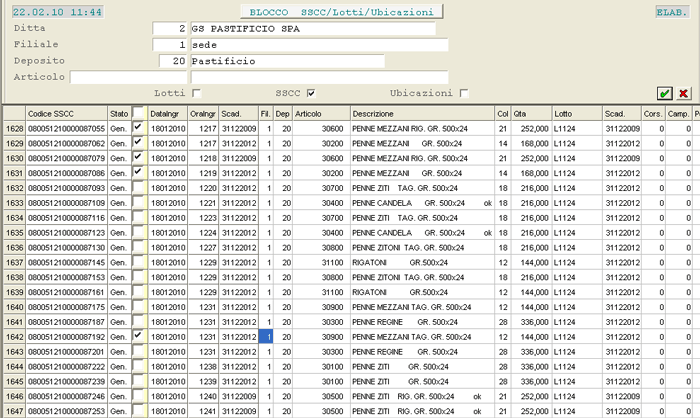This screenshot has height=418, width=700.
Task: Select row number 1628 header
Action: point(14,129)
